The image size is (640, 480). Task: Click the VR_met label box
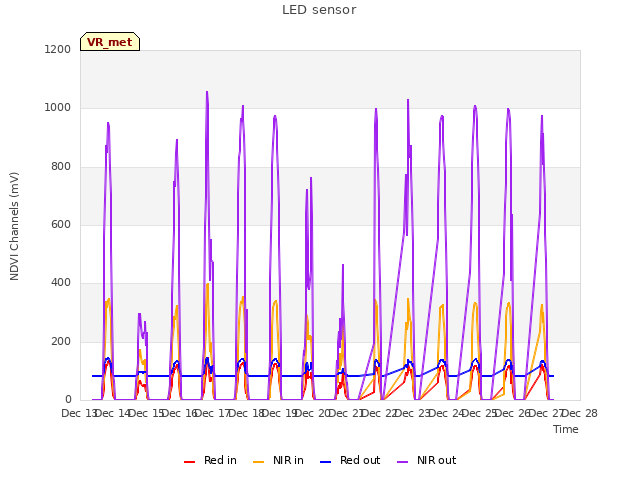coord(110,42)
